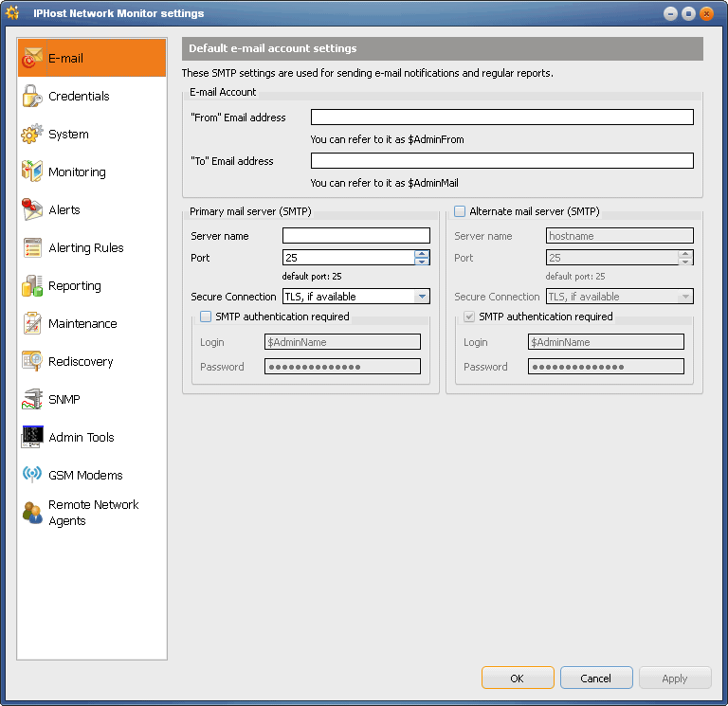Click the OK button
728x706 pixels.
click(x=518, y=679)
